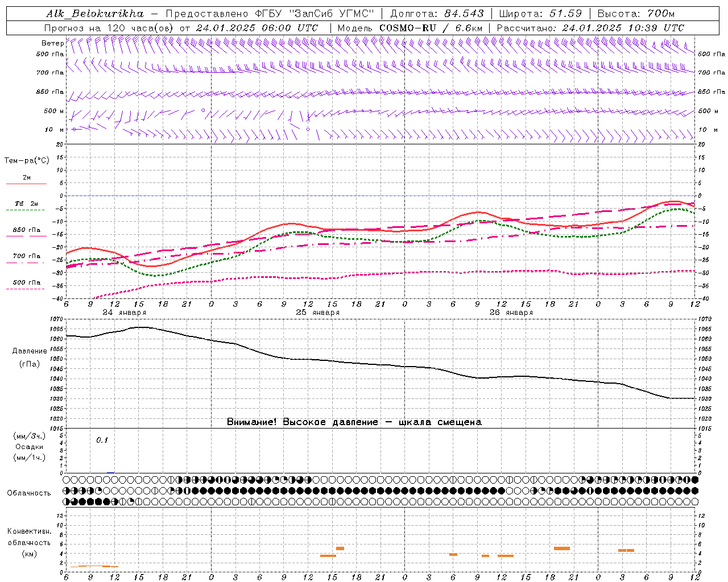Image resolution: width=728 pixels, height=582 pixels.
Task: Click the Ветер wind panel label
Action: (x=52, y=43)
